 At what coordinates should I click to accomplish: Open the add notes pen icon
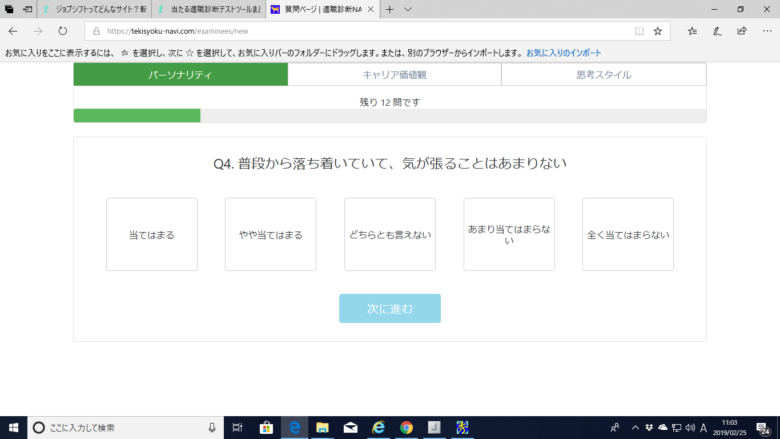(717, 31)
